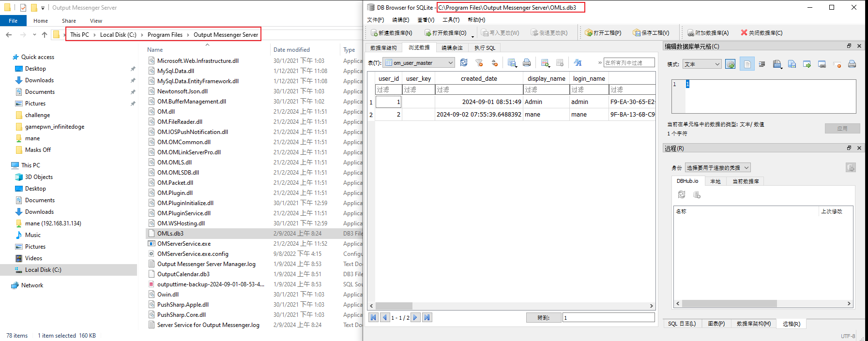
Task: Open the table selector om_user_master dropdown
Action: (x=419, y=63)
